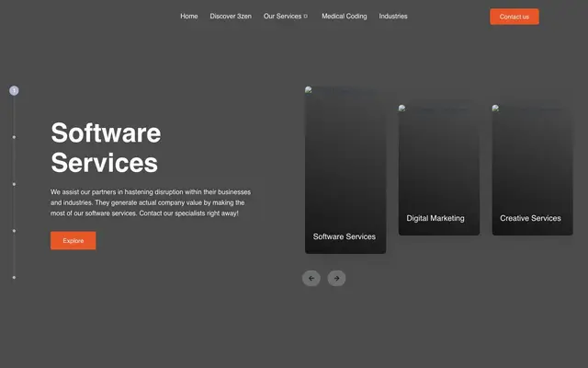The width and height of the screenshot is (588, 368).
Task: Select the active first timeline step marker
Action: point(14,90)
